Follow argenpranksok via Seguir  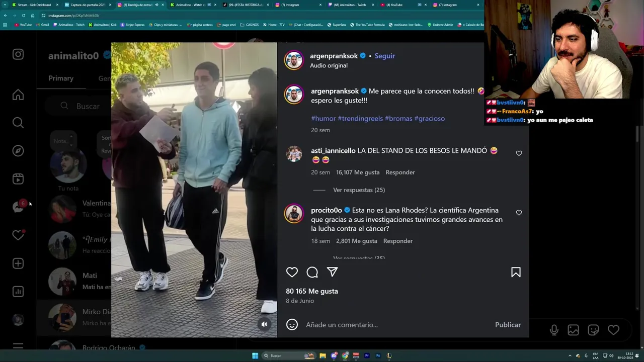384,56
